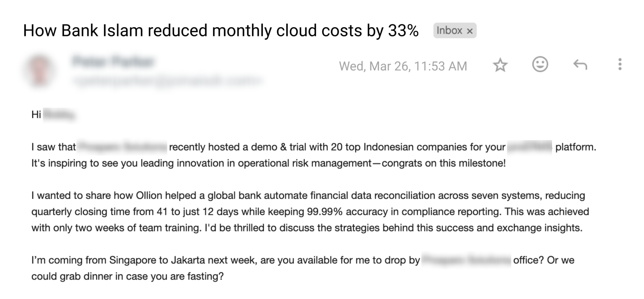Click the blurred product name before "platform"

tap(530, 147)
